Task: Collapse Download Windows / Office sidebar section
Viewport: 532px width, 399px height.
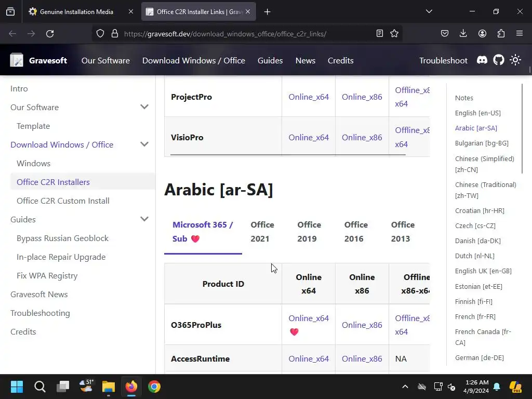Action: 144,144
